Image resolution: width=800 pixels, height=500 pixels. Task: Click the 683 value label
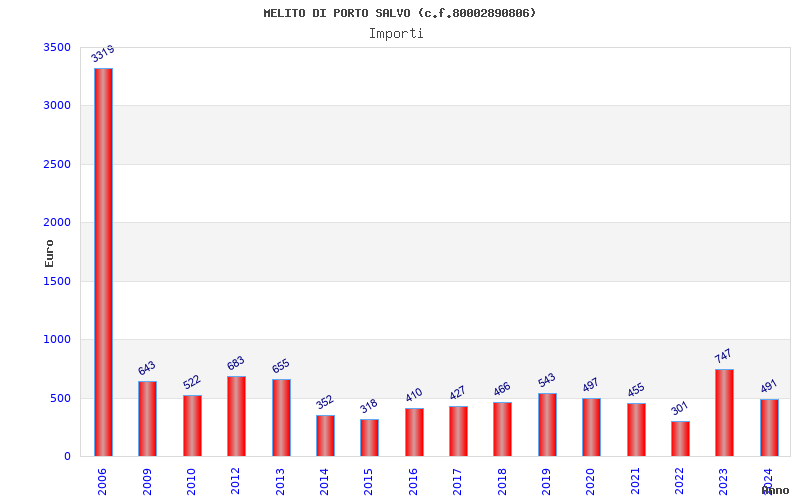tap(236, 363)
